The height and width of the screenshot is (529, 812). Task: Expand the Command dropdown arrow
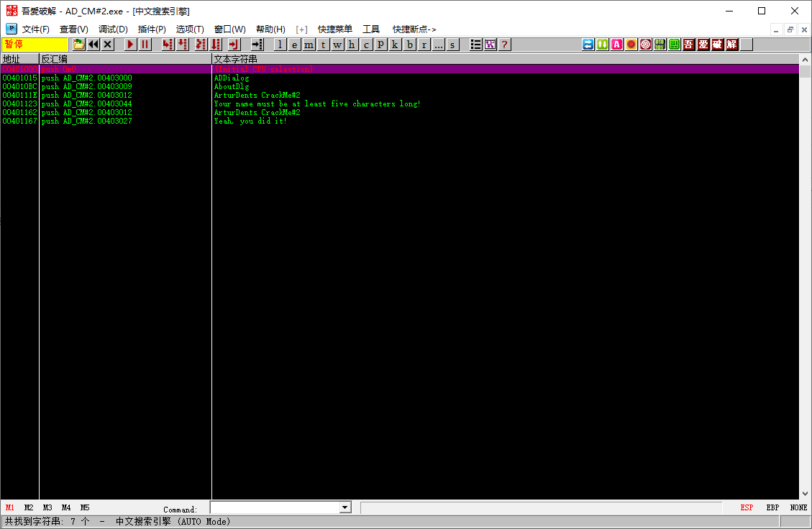click(x=345, y=507)
